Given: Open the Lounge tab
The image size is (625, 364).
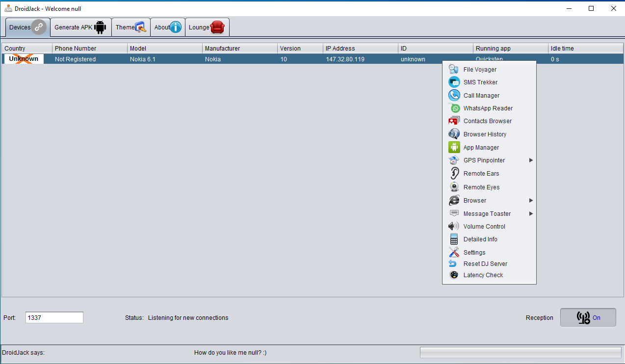Looking at the screenshot, I should click(x=207, y=27).
